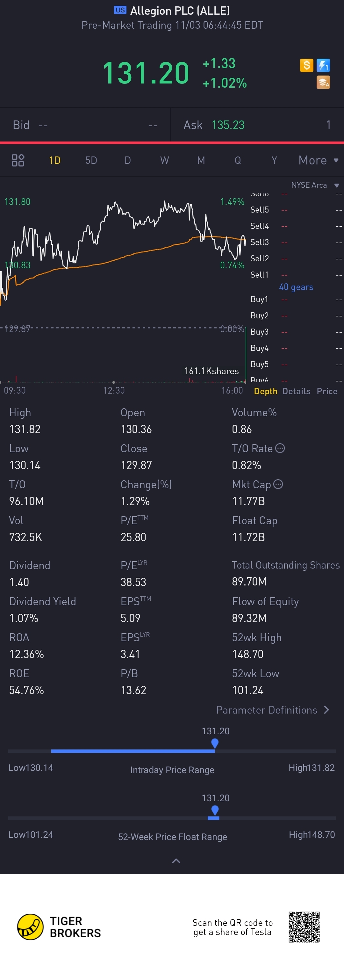Open T/O Rate info icon
Screen dimensions: 344x980
click(x=280, y=448)
